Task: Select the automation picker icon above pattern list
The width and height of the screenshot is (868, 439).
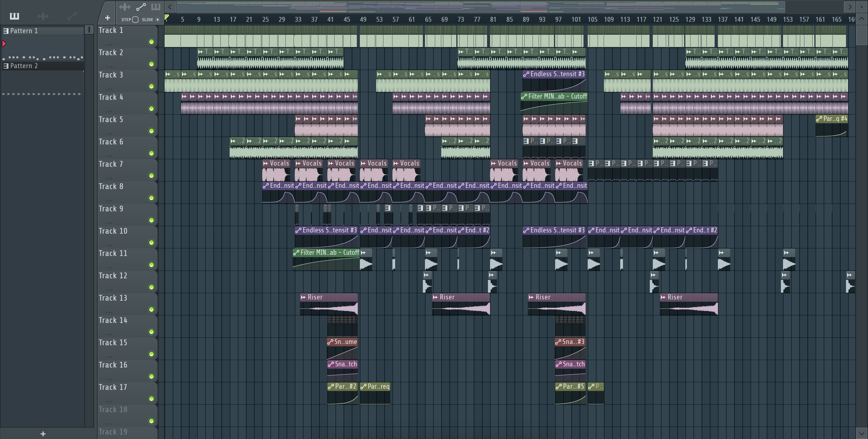Action: coord(72,16)
